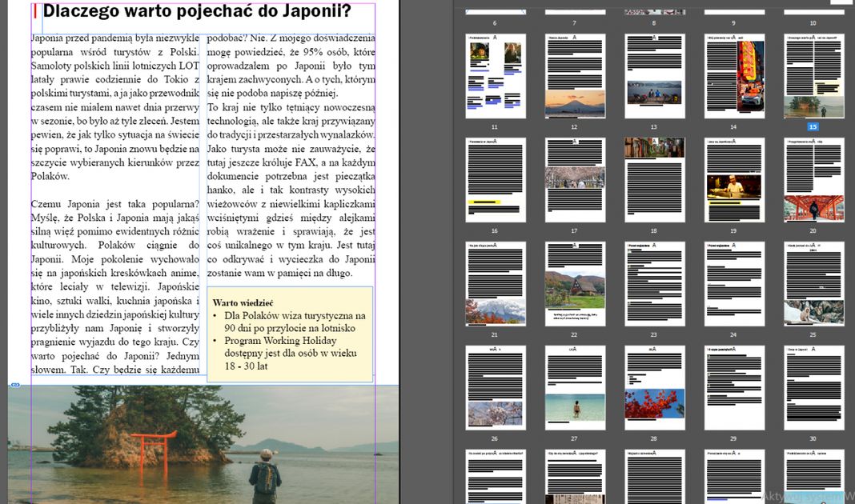Select the page 28 thumbnail with red maple leaves
This screenshot has width=855, height=504.
(654, 388)
